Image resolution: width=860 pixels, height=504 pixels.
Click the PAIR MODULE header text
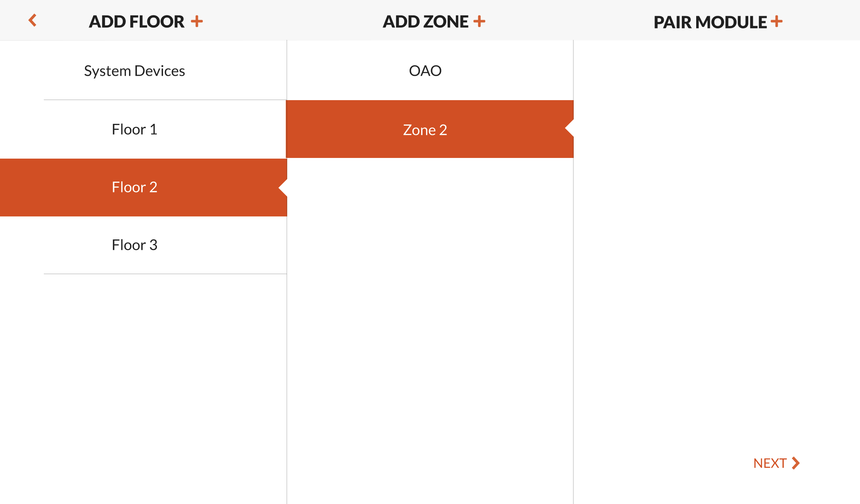[x=710, y=22]
